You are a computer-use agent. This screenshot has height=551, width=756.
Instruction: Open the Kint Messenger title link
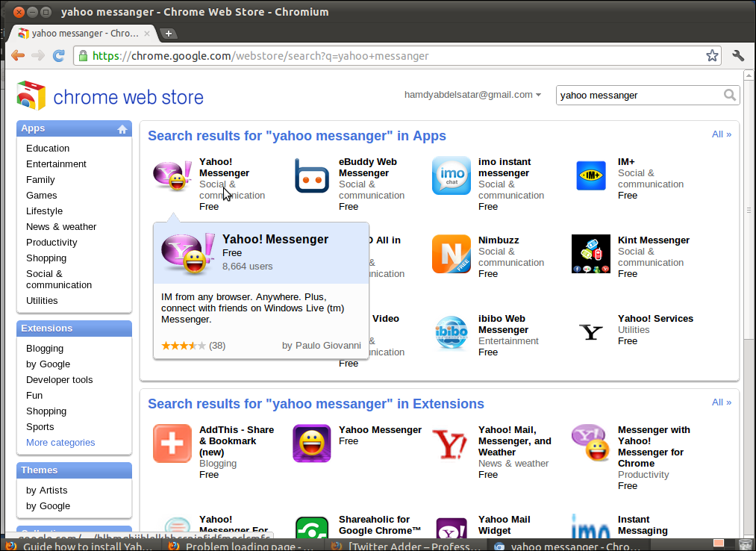tap(654, 240)
